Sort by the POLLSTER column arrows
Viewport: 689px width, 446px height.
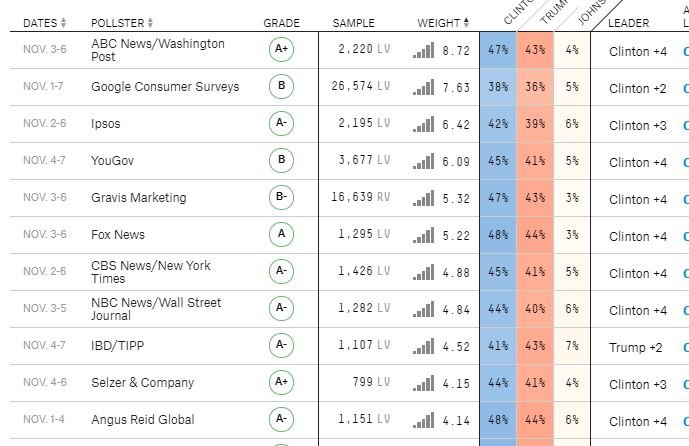(151, 23)
